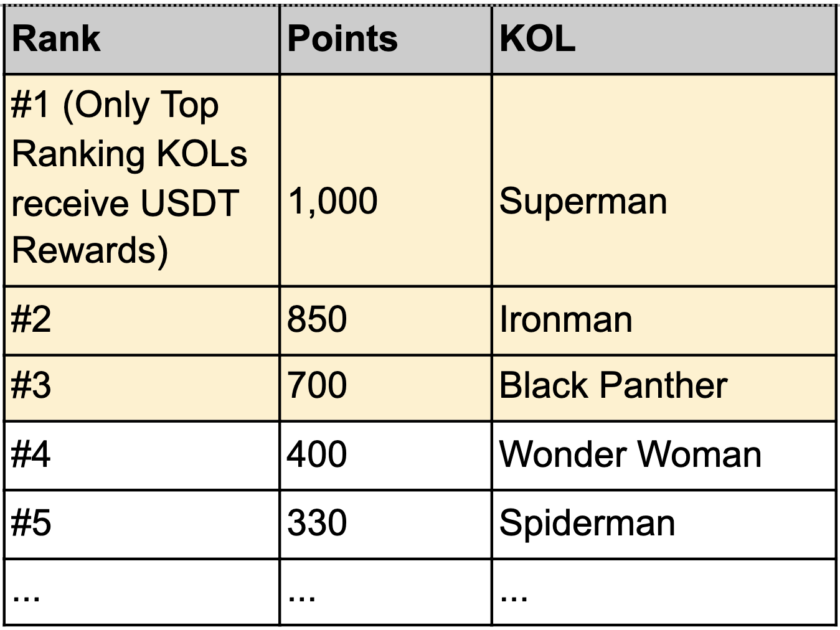
Task: Select the KOL header cell
Action: [x=664, y=40]
